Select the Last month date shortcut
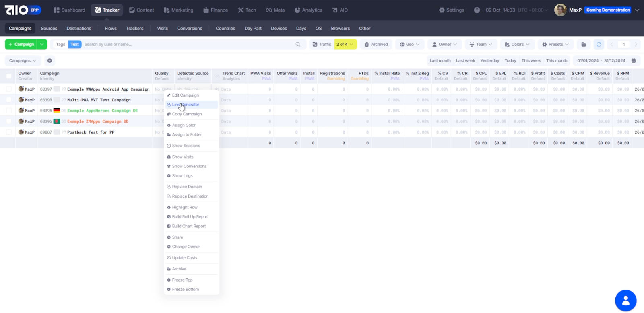 pos(440,61)
